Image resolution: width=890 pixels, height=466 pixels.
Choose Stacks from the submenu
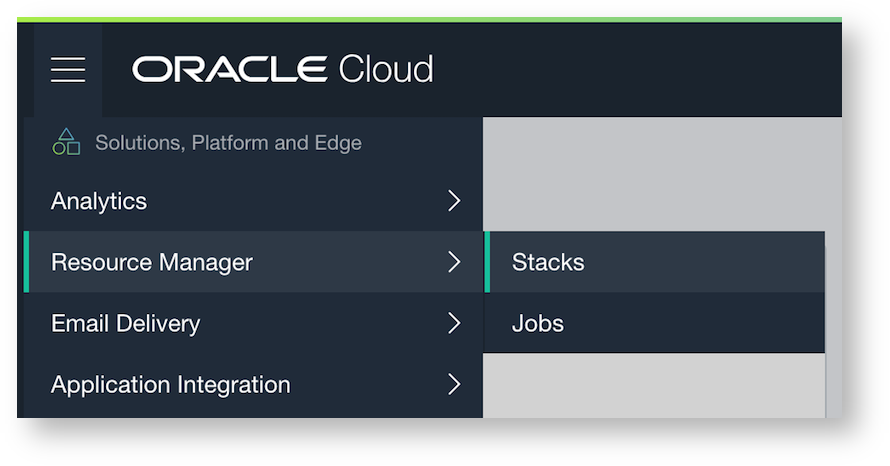548,262
